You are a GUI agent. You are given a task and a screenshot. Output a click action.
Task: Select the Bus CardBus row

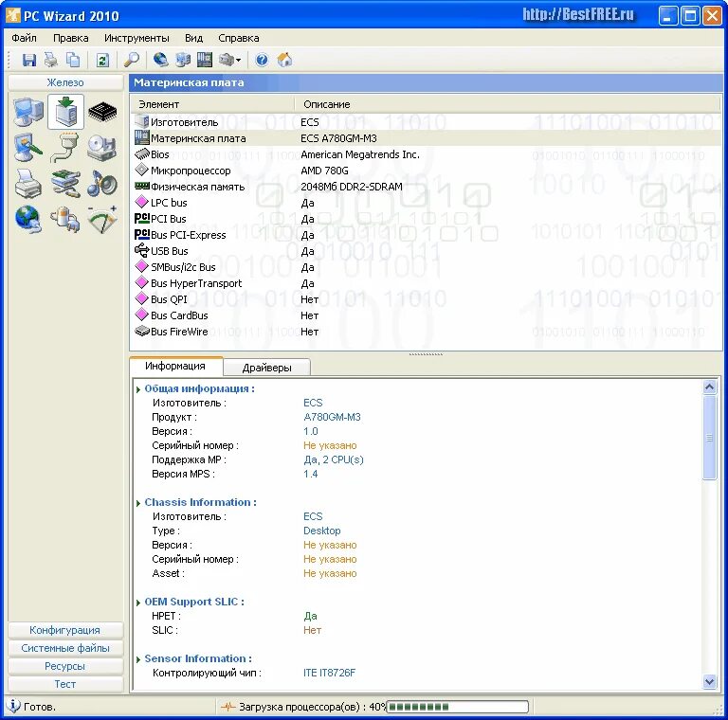coord(427,315)
